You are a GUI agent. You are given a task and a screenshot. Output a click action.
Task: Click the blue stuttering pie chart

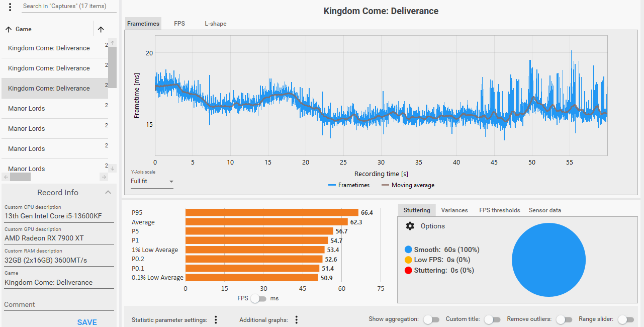tap(548, 260)
